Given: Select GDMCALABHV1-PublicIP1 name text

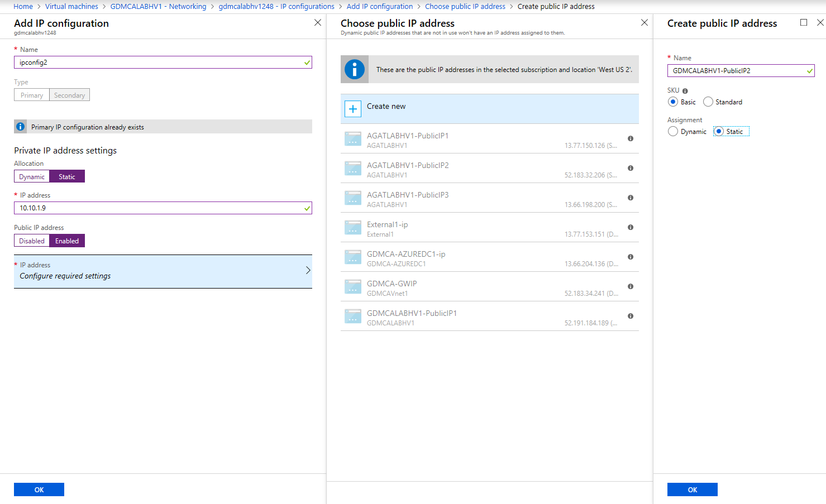Looking at the screenshot, I should pyautogui.click(x=412, y=313).
